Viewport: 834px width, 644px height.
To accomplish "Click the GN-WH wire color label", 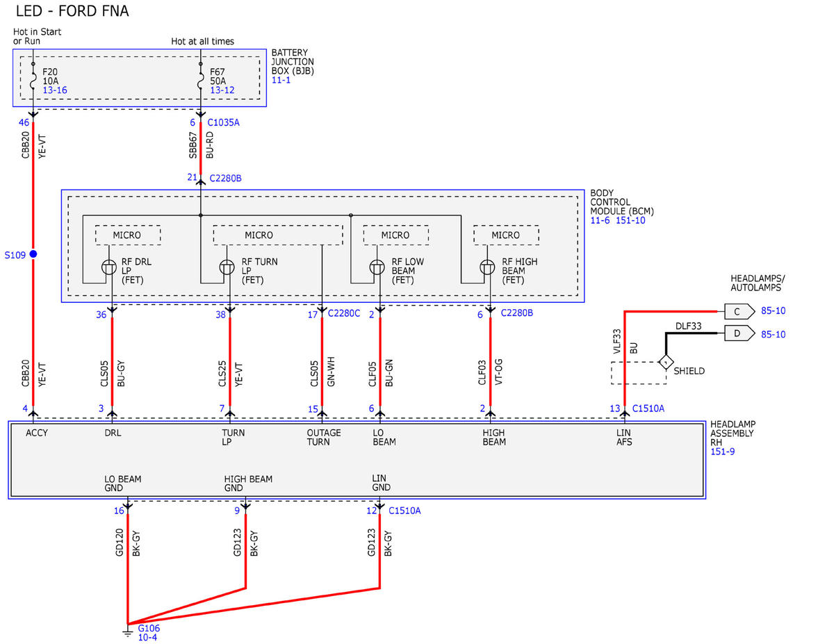I will 331,372.
